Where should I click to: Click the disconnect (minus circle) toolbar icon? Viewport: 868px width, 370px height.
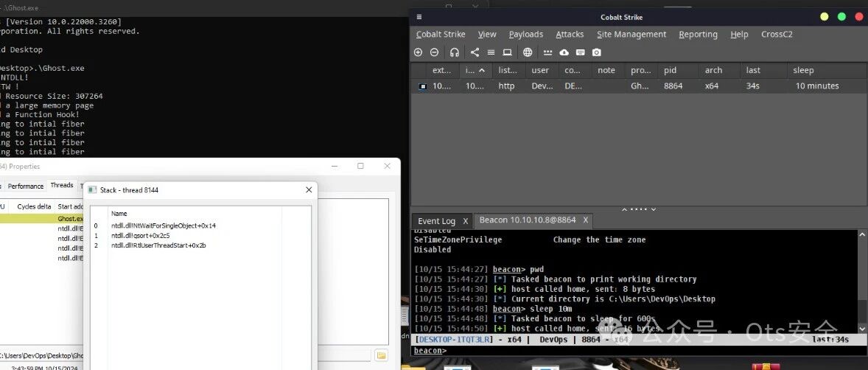click(x=435, y=52)
